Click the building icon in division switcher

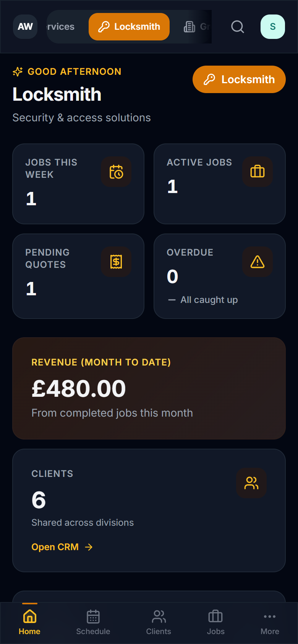[x=189, y=27]
